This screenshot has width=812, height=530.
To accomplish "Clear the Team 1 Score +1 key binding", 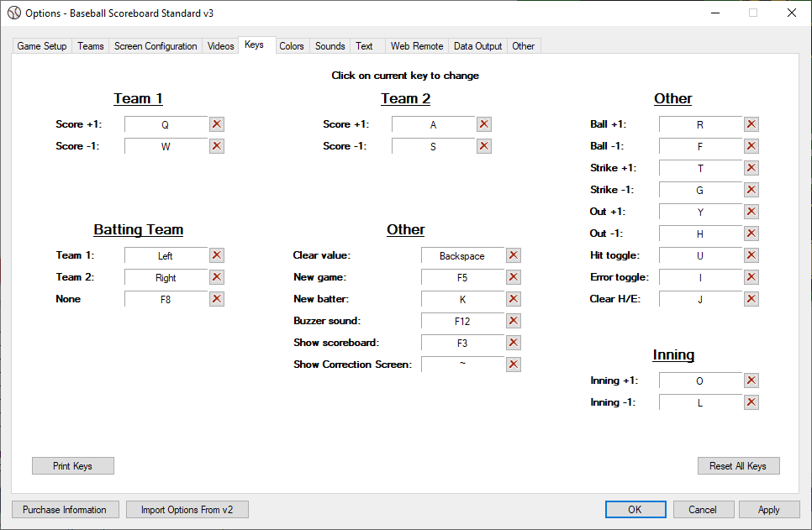I will pos(217,124).
